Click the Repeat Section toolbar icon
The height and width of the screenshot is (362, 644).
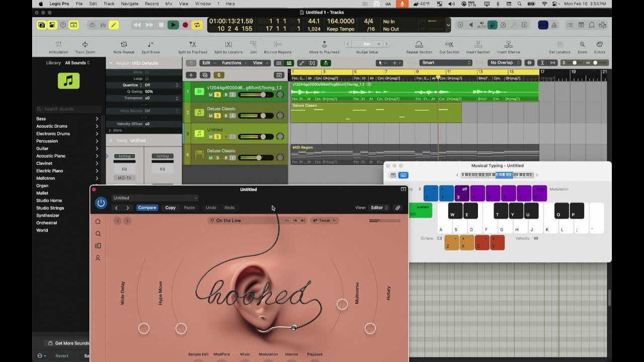(419, 44)
